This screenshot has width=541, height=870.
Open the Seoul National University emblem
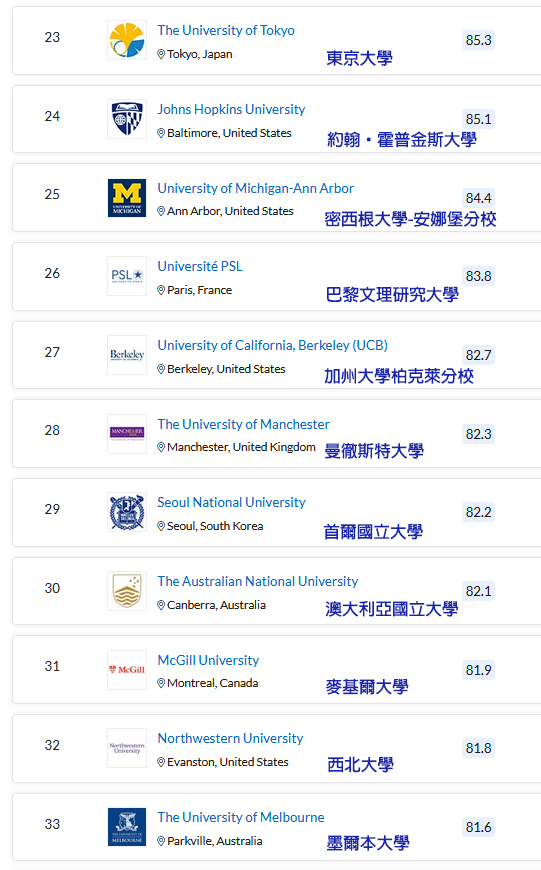pyautogui.click(x=127, y=512)
